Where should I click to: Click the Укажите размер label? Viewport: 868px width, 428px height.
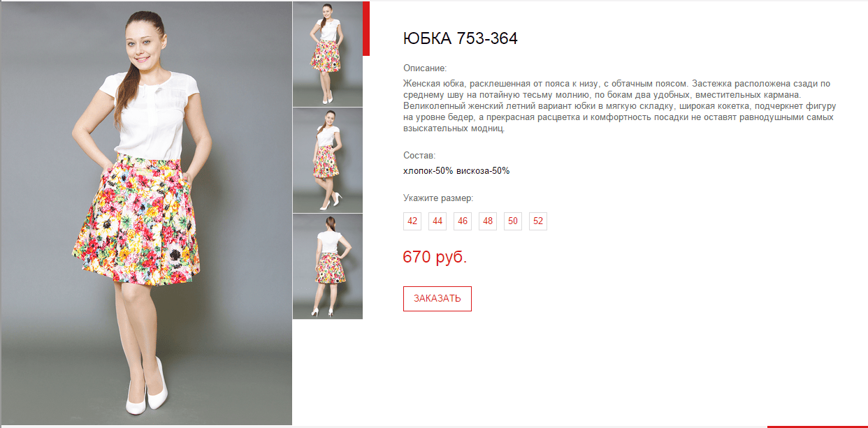coord(438,198)
